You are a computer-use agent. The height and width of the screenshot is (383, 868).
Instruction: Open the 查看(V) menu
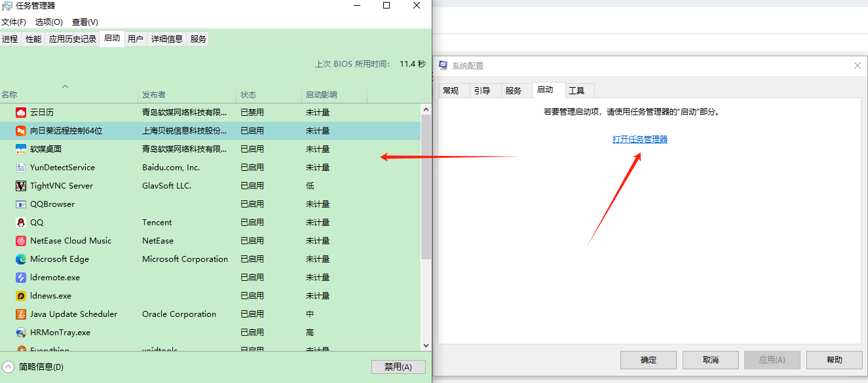[85, 22]
